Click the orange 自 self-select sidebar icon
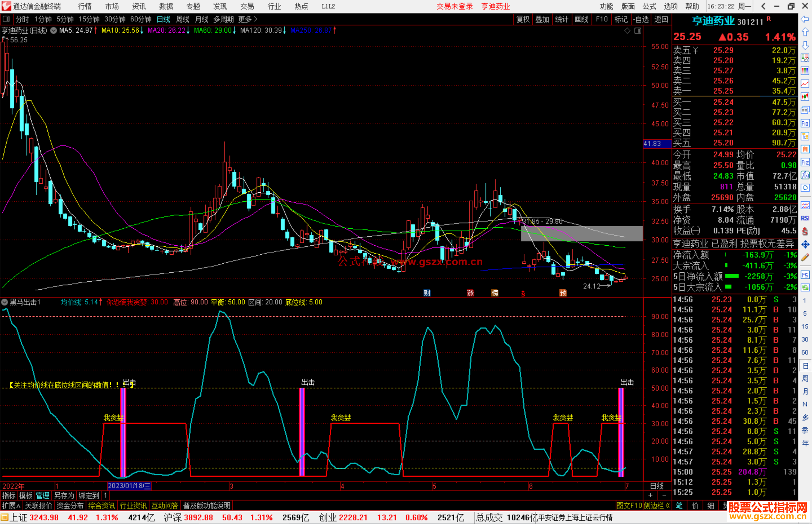Image resolution: width=812 pixels, height=524 pixels. (805, 149)
